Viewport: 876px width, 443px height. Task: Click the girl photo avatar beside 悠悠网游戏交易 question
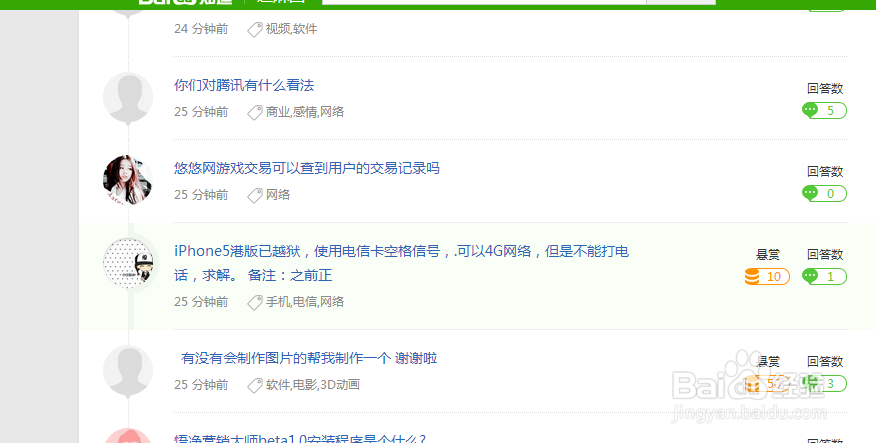[128, 180]
